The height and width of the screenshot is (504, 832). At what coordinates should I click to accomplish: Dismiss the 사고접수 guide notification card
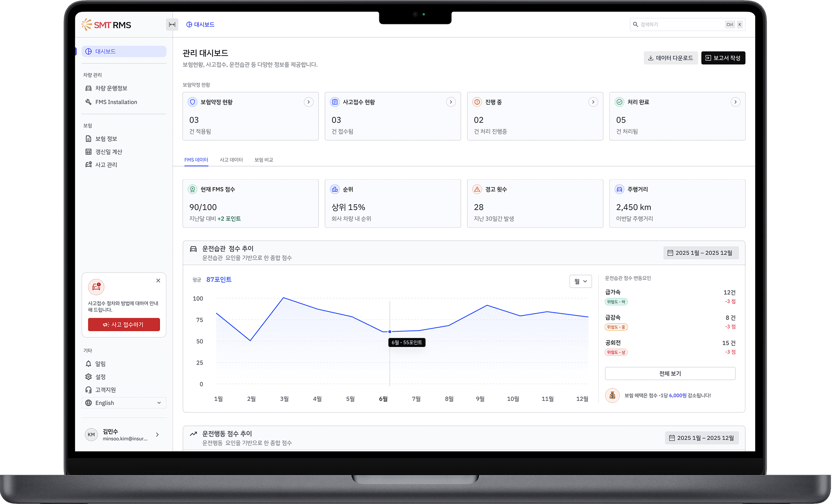point(158,280)
